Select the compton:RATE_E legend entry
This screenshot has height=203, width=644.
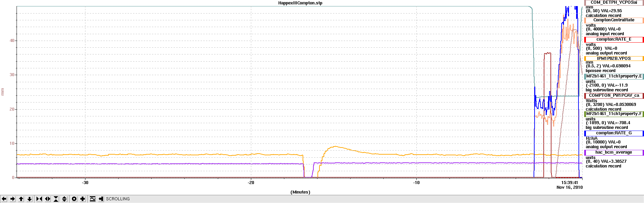click(614, 40)
